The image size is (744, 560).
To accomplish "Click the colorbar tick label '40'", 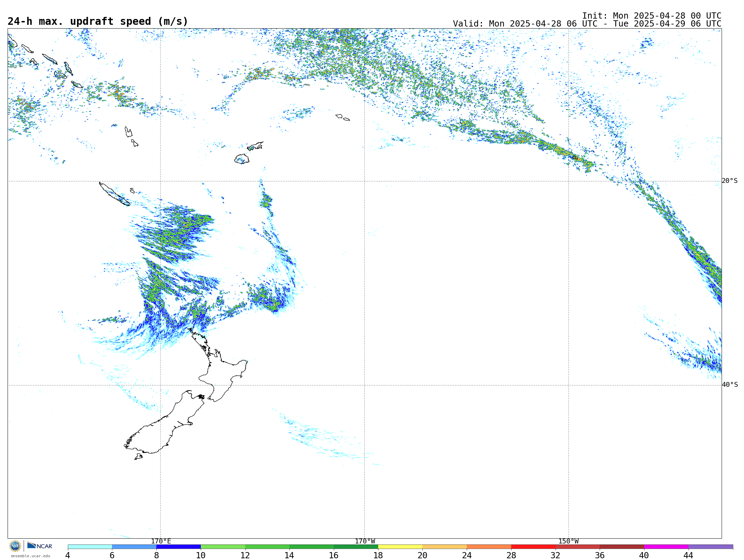I will 644,555.
